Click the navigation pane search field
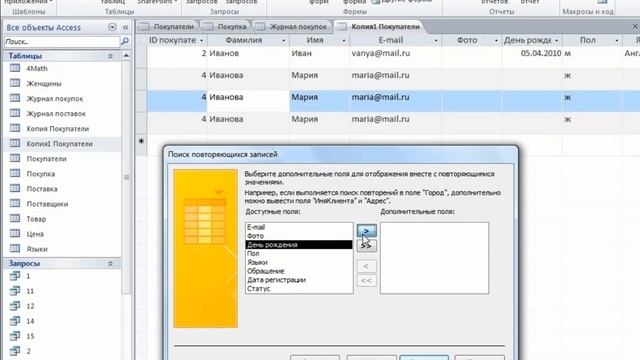Screen dimensions: 640x360 coord(62,42)
